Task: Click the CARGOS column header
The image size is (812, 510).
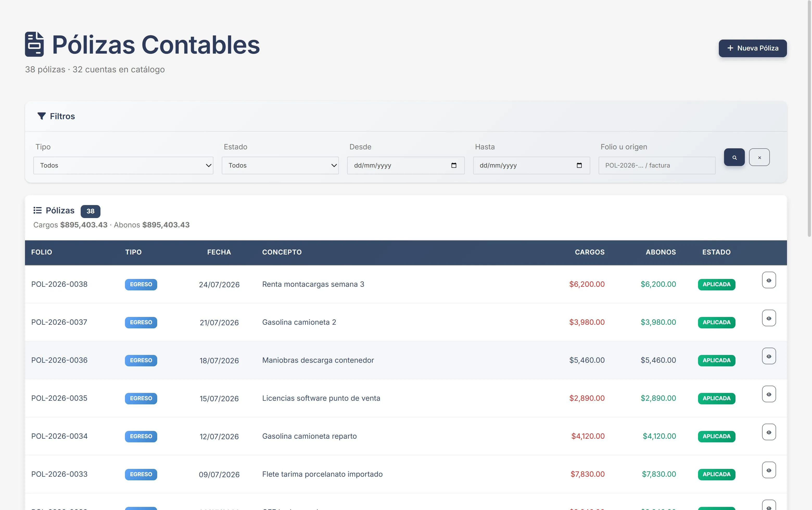Action: coord(589,252)
